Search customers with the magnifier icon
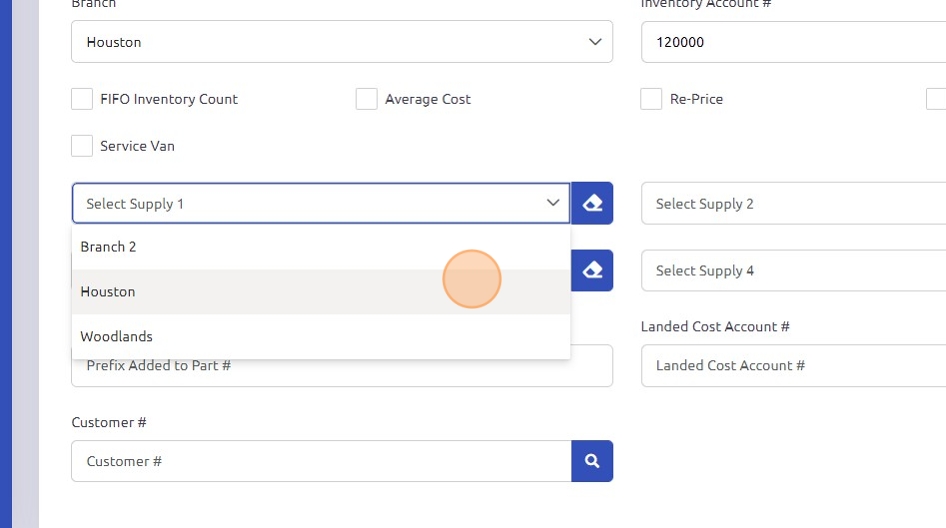Viewport: 946px width, 528px height. 592,461
